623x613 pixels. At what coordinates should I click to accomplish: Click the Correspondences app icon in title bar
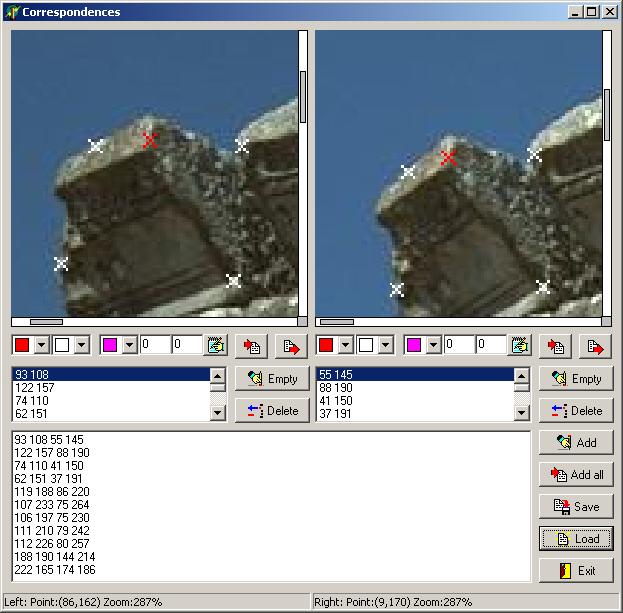click(12, 12)
